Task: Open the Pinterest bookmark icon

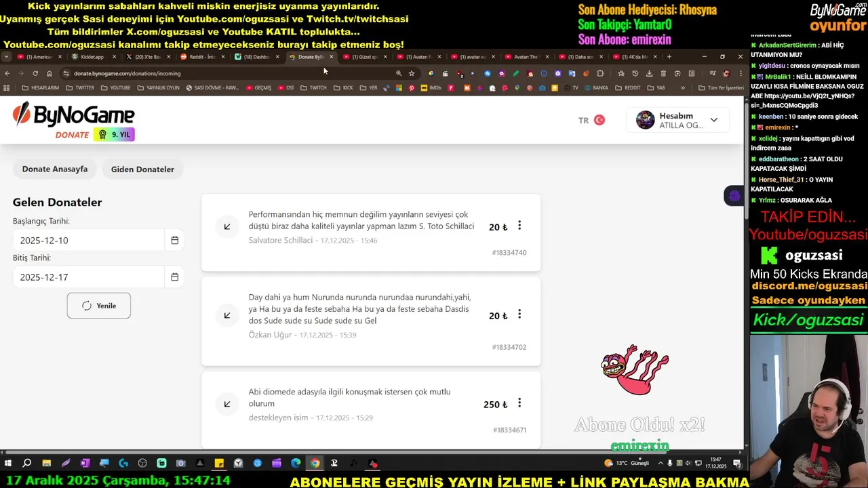Action: point(411,87)
